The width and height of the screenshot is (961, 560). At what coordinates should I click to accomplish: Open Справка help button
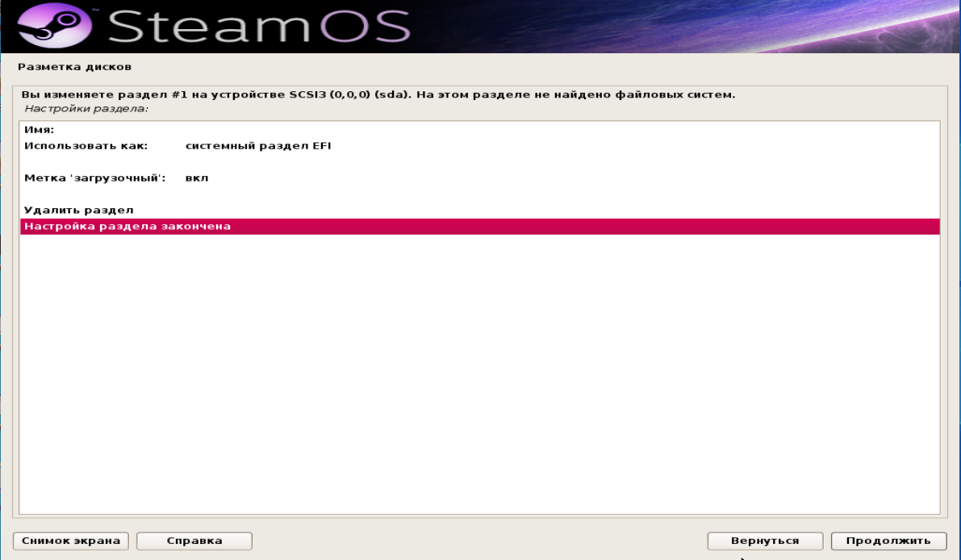194,541
